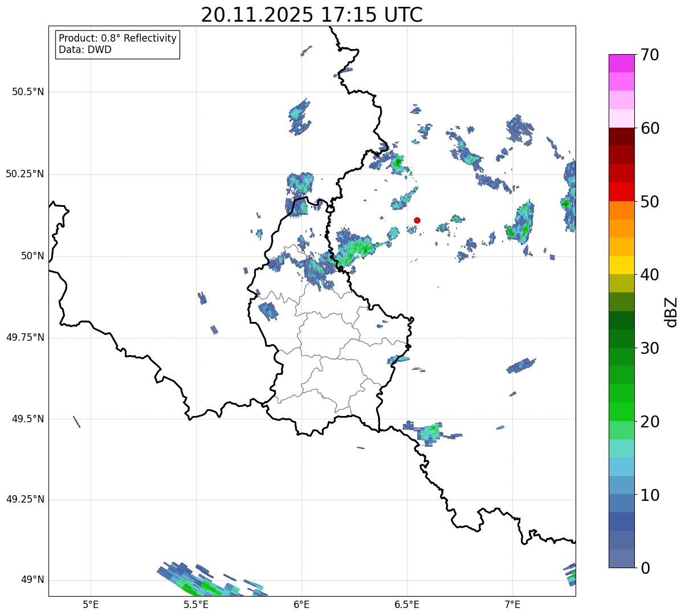Image resolution: width=685 pixels, height=616 pixels.
Task: Click the colorbar tick label '30'
Action: [x=650, y=348]
